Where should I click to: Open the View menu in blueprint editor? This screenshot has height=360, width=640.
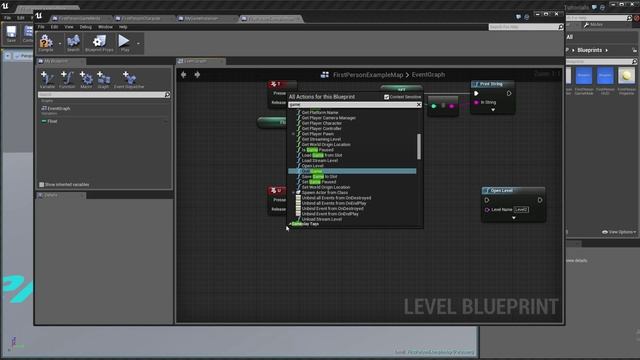69,27
